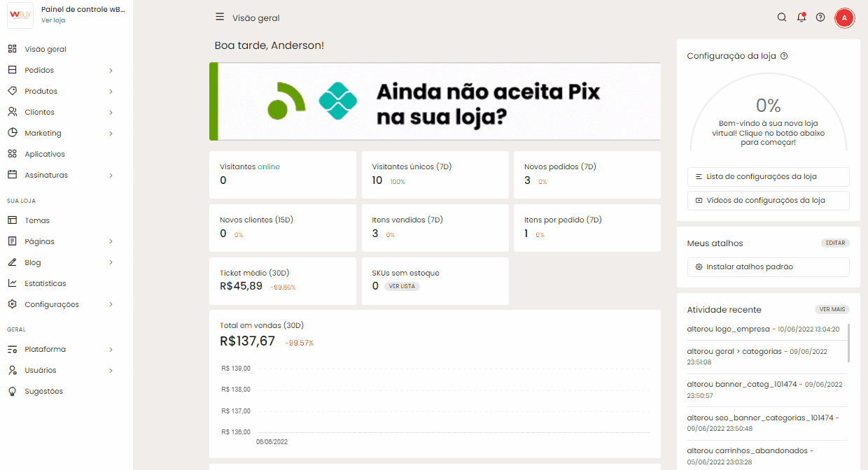Click the help question mark icon
This screenshot has width=868, height=470.
(820, 17)
